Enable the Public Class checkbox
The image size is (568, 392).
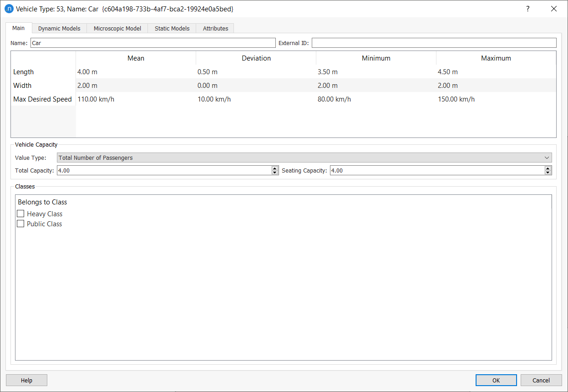(20, 224)
